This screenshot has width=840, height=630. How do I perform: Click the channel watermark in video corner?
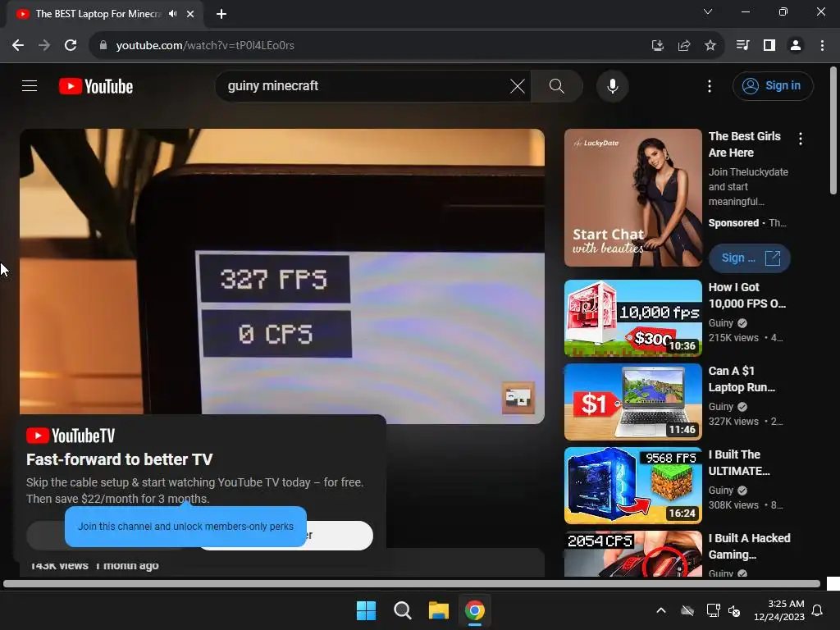tap(518, 398)
